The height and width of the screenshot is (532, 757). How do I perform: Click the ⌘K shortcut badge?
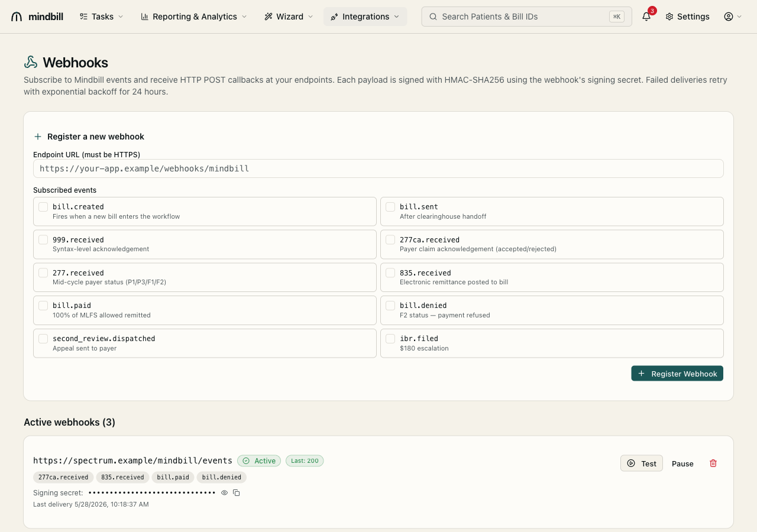[617, 17]
